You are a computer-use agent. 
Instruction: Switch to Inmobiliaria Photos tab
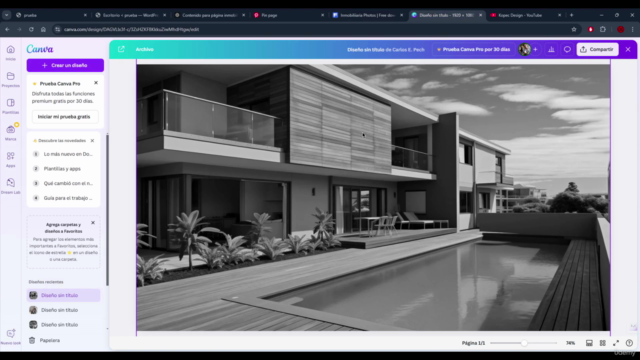(368, 15)
